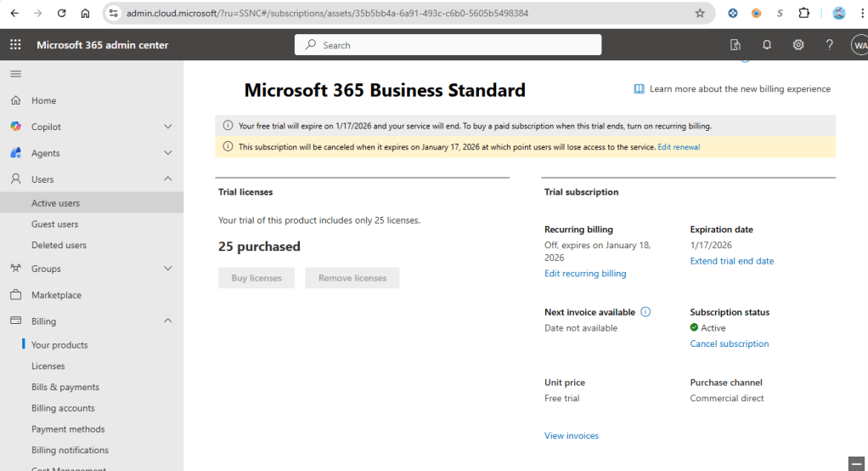Bookmark this page with the star icon
The width and height of the screenshot is (868, 471).
click(700, 14)
